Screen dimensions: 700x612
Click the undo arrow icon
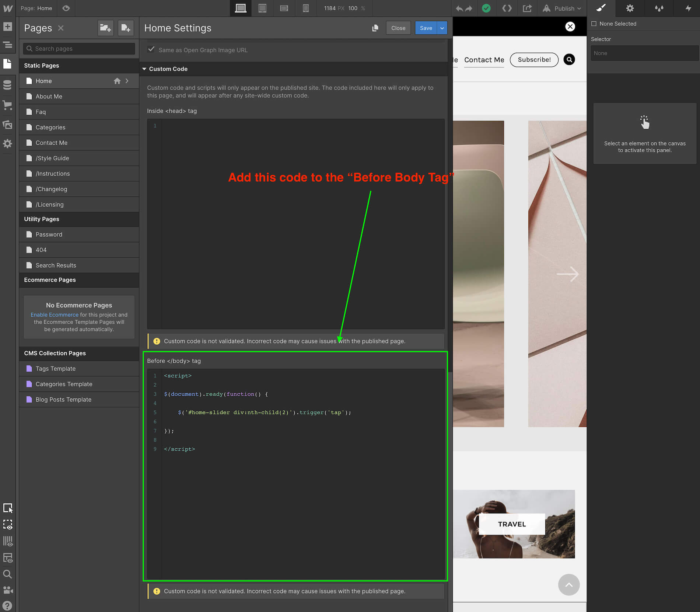[459, 8]
